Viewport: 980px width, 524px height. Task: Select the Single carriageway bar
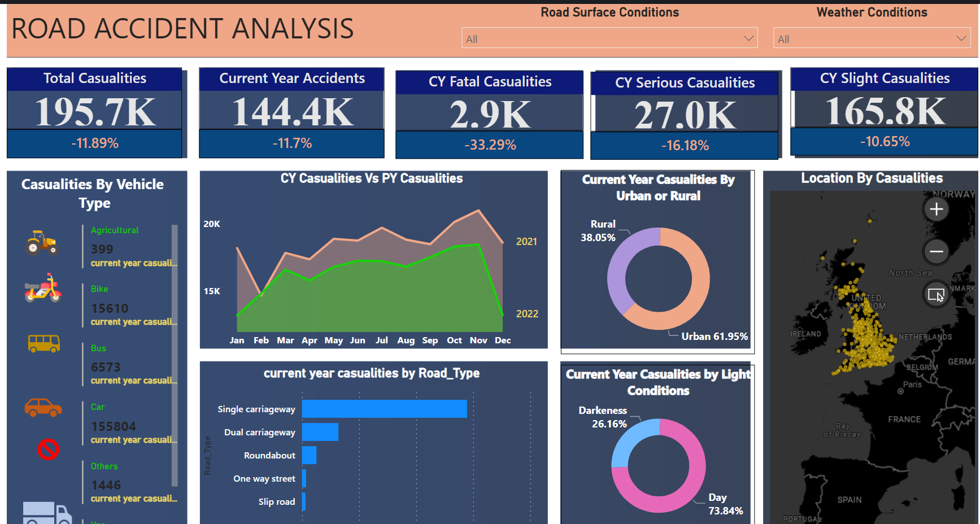coord(384,409)
